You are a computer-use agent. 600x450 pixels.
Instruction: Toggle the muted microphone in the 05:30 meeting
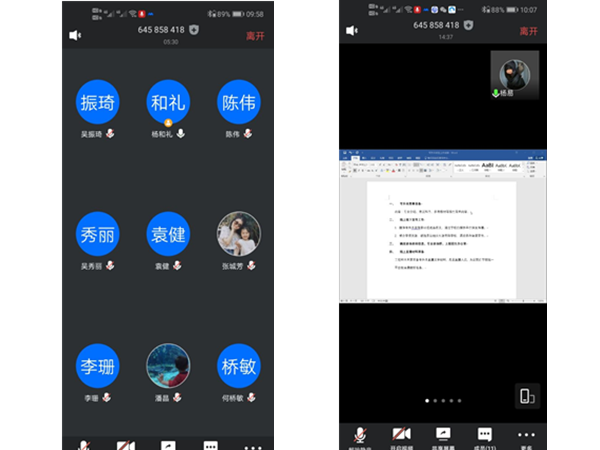[x=82, y=445]
